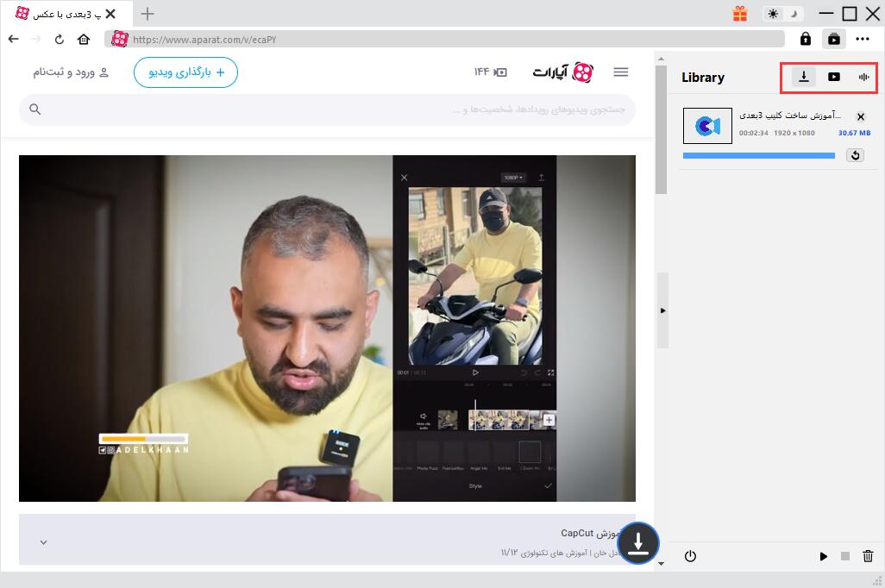885x588 pixels.
Task: Switch to the Audio library tab
Action: (863, 77)
